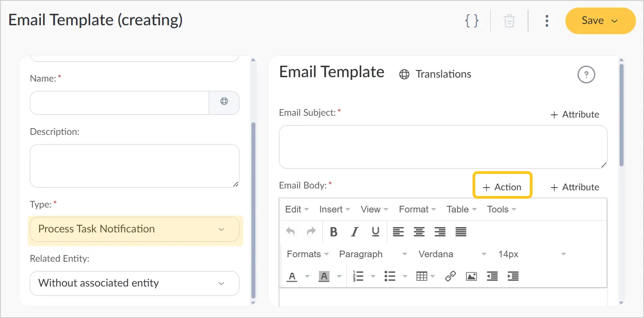Toggle underline formatting

coord(376,232)
